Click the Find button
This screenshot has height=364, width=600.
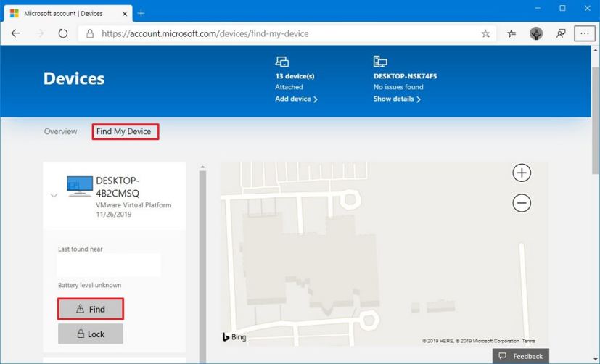click(x=91, y=309)
